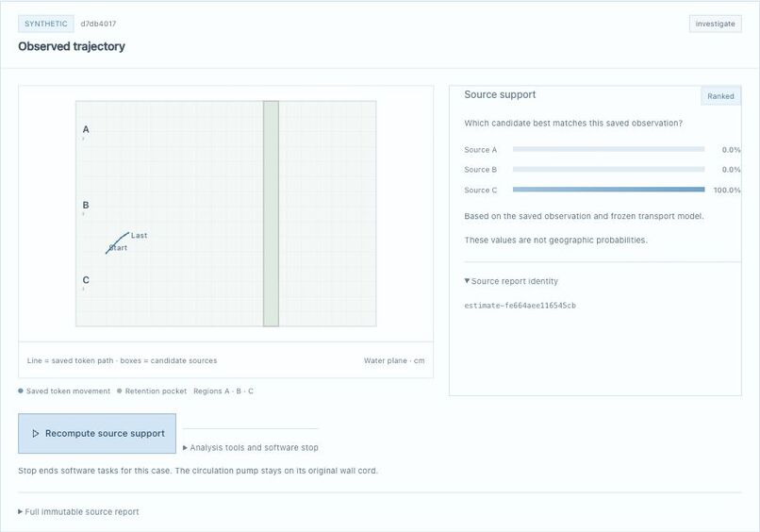
Task: Click the Ranked badge
Action: [x=720, y=96]
